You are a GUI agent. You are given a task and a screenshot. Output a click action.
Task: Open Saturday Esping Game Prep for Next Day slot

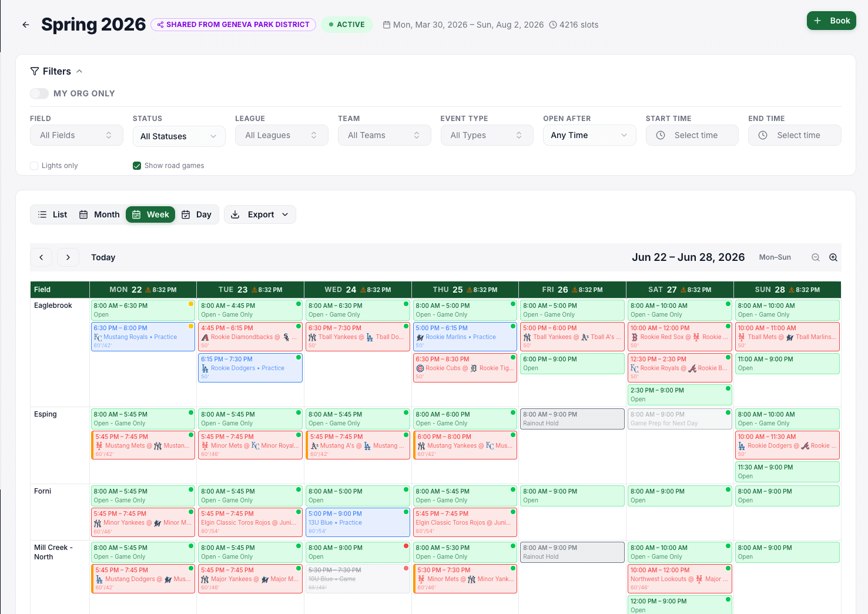click(679, 419)
